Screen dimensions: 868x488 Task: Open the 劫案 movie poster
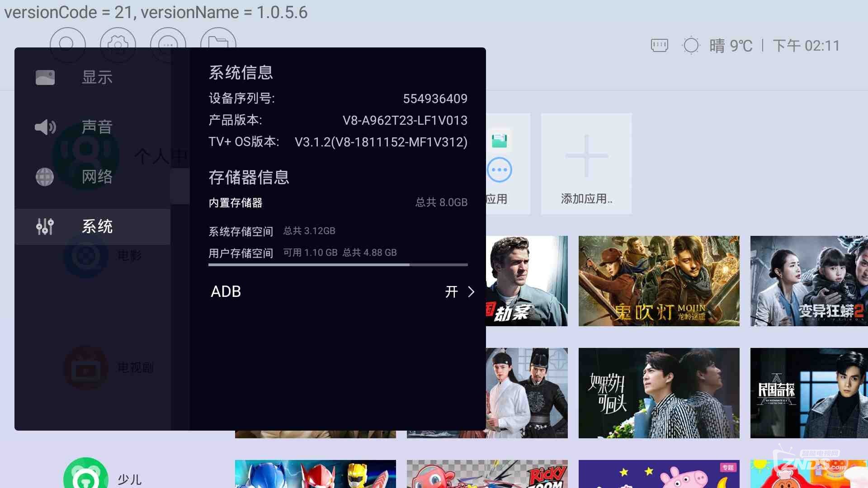(527, 281)
